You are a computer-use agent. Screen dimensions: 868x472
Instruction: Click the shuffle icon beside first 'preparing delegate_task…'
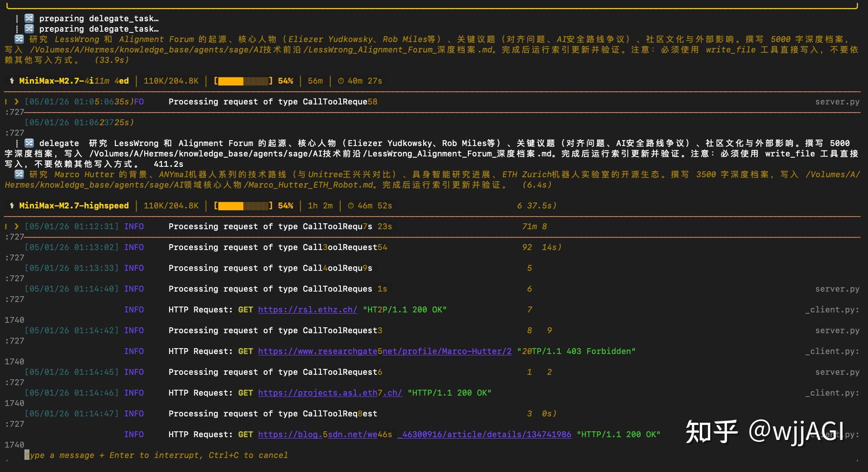click(29, 19)
